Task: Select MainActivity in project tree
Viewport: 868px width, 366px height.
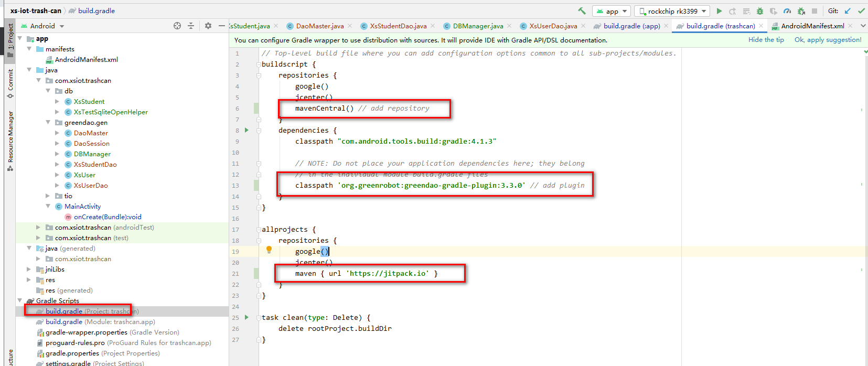Action: (x=78, y=206)
